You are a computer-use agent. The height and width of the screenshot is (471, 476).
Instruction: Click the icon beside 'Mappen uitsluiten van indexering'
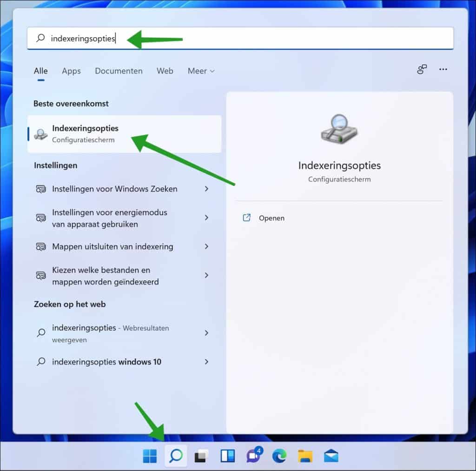pos(40,246)
